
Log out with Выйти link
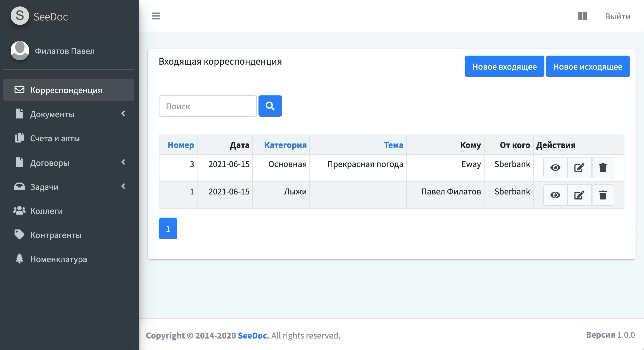pos(618,16)
